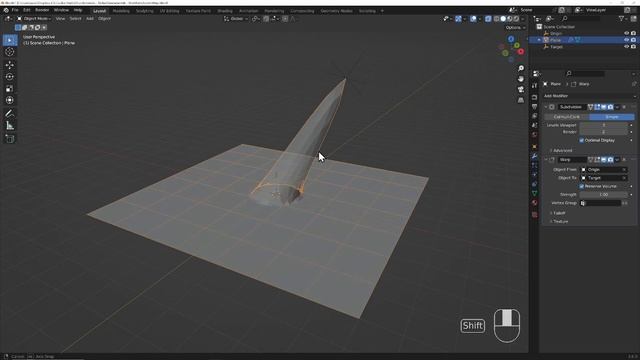Select the Move tool
This screenshot has height=360, width=640.
10,65
